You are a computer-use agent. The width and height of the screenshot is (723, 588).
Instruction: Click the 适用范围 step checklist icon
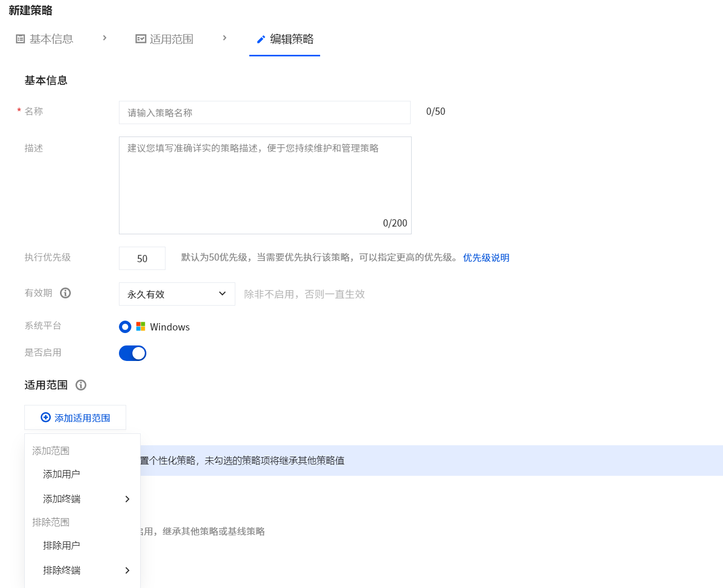click(x=141, y=39)
